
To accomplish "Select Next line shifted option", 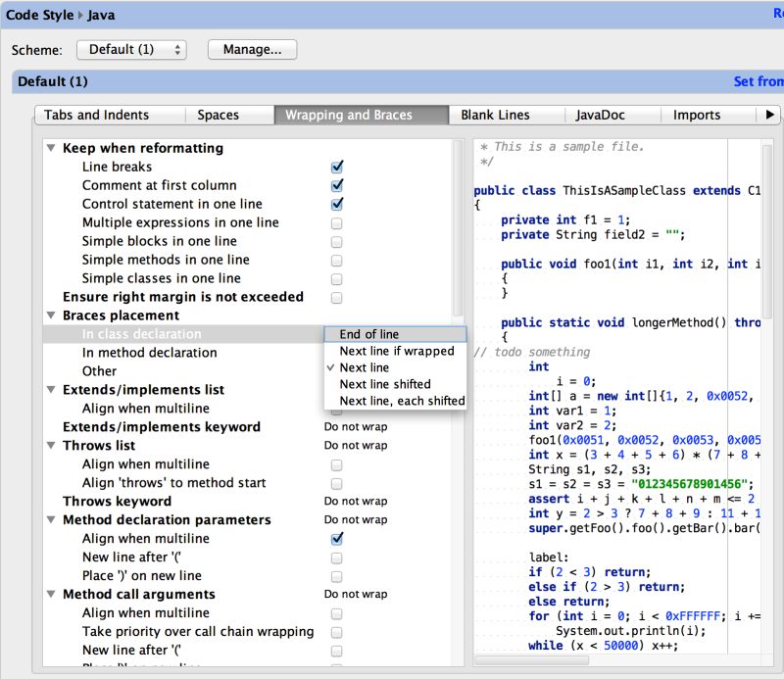I will point(384,384).
